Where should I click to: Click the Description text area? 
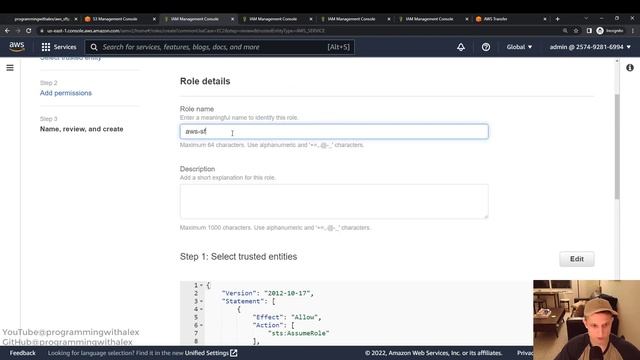click(334, 201)
